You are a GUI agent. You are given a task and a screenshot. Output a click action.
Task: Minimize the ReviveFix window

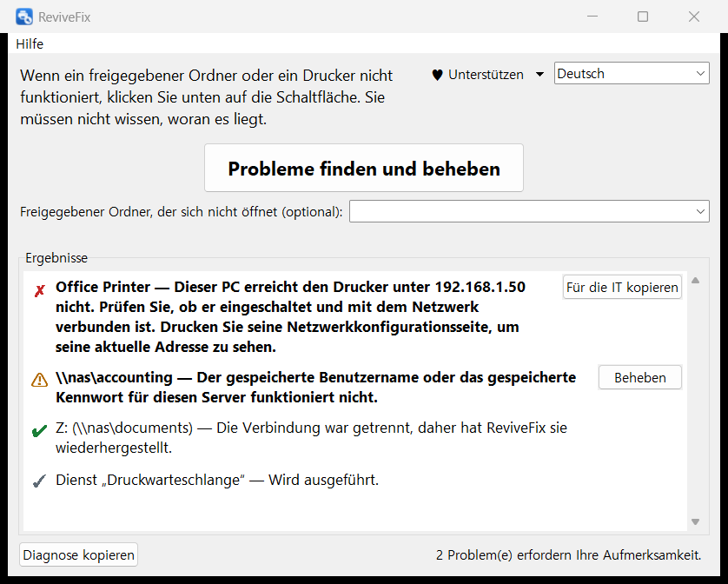tap(592, 17)
